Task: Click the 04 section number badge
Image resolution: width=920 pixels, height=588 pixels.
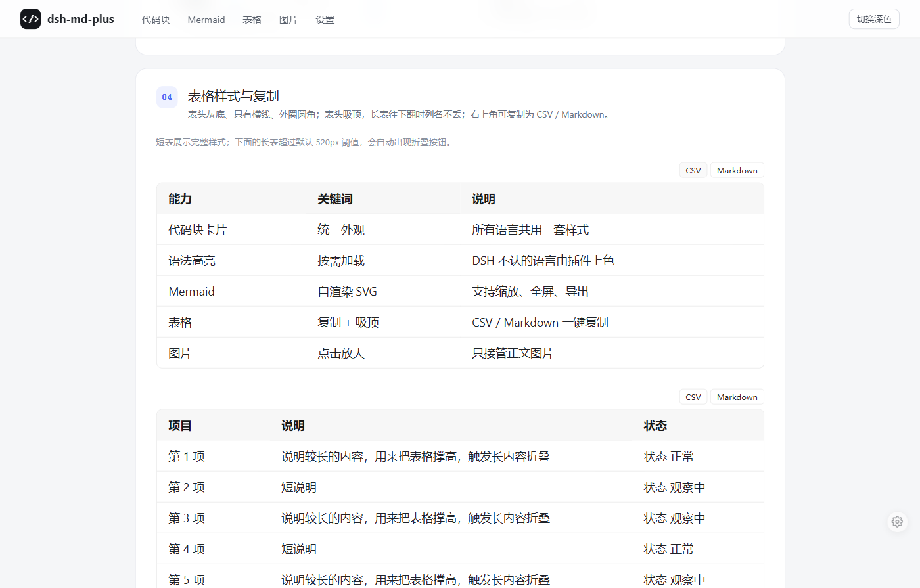Action: 167,97
